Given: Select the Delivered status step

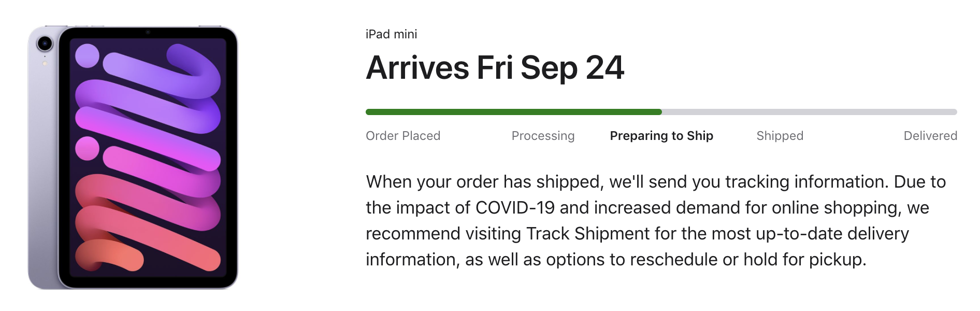Looking at the screenshot, I should point(930,136).
